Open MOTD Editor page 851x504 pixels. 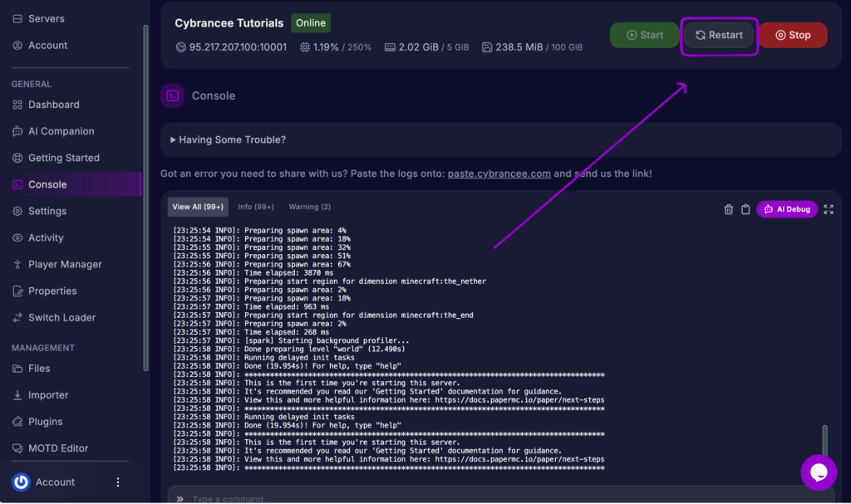coord(58,448)
